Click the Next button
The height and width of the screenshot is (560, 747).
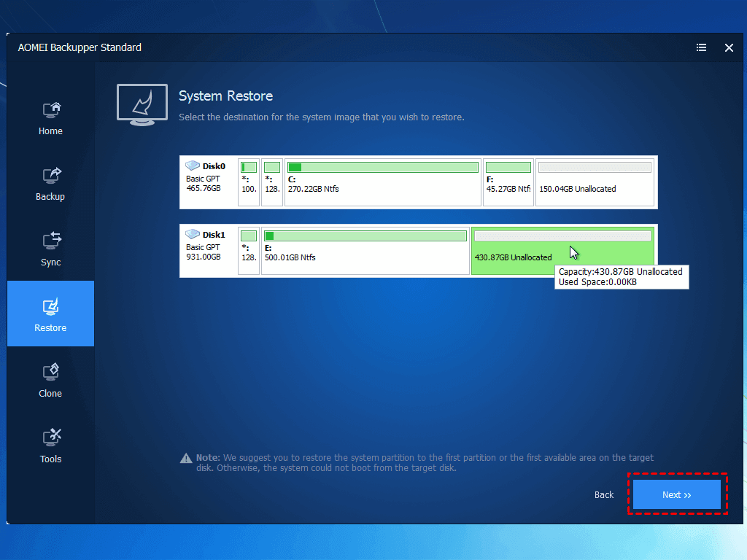pyautogui.click(x=676, y=495)
